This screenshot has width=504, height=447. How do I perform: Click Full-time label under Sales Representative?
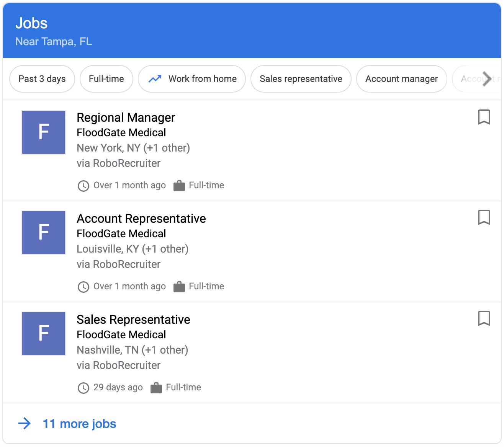pos(183,387)
